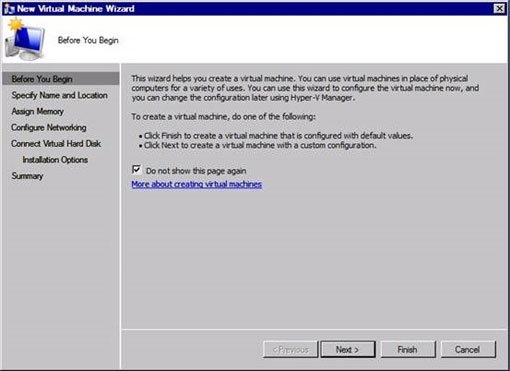Click the Previous button
Screen dimensions: 510x371
(290, 349)
